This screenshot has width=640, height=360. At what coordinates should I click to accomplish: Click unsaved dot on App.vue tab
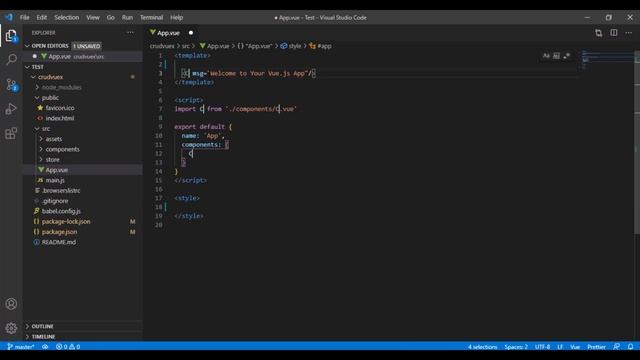click(x=191, y=33)
